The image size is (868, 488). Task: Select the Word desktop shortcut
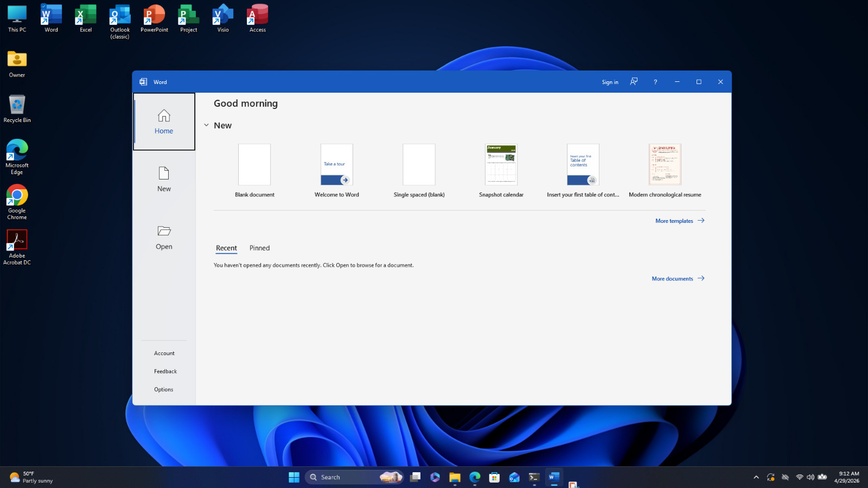click(x=51, y=19)
